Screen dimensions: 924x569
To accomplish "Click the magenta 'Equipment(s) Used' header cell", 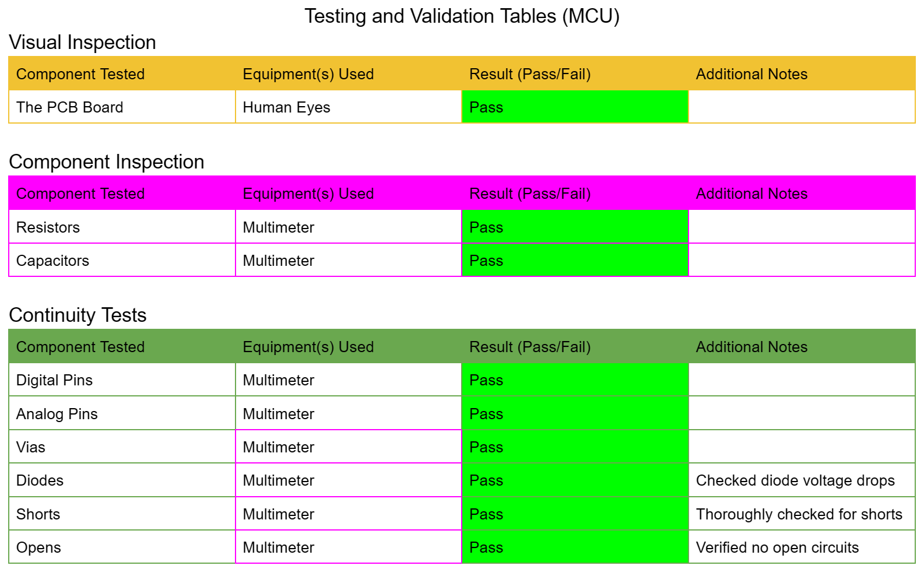I will (x=308, y=194).
